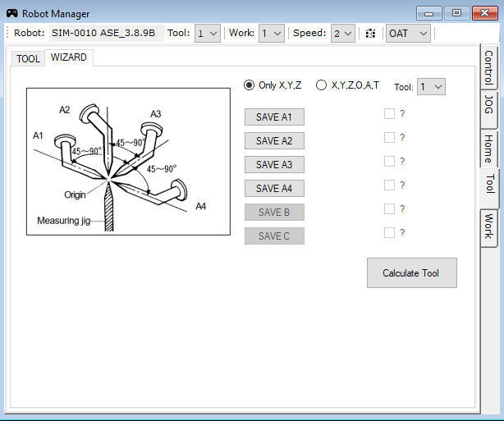Minimize the Robot Manager window

coord(428,13)
